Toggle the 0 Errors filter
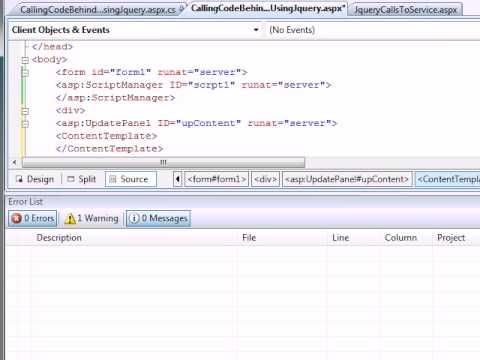 [x=33, y=219]
